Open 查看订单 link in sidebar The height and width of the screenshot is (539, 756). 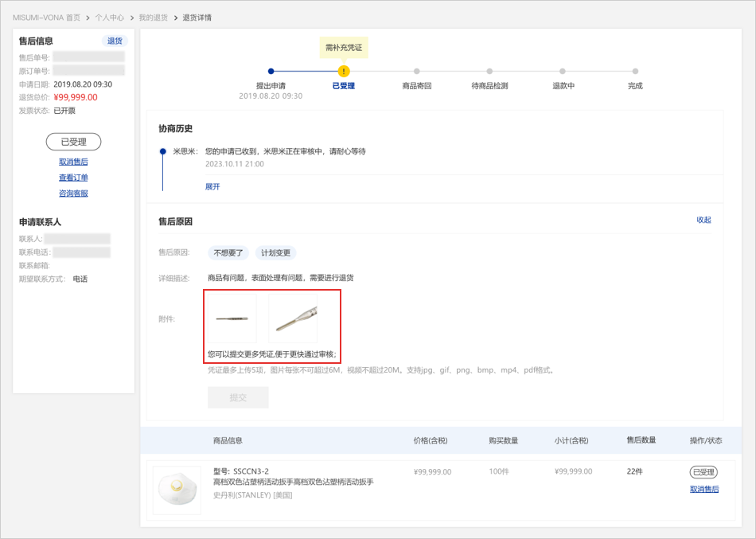coord(73,178)
